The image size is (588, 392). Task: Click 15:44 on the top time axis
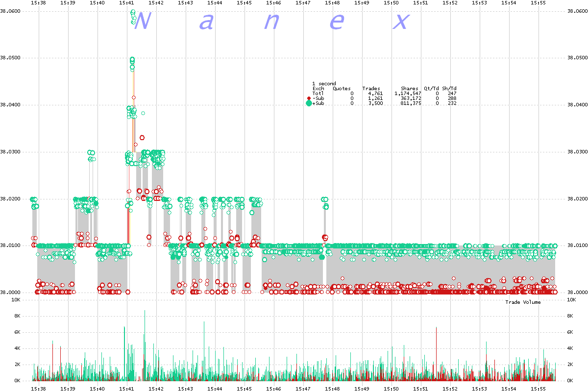[215, 3]
